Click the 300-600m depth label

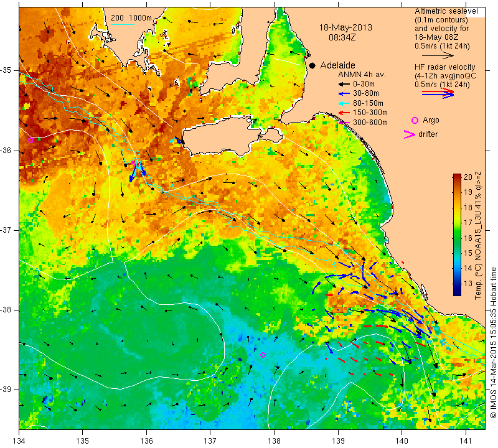pos(370,123)
